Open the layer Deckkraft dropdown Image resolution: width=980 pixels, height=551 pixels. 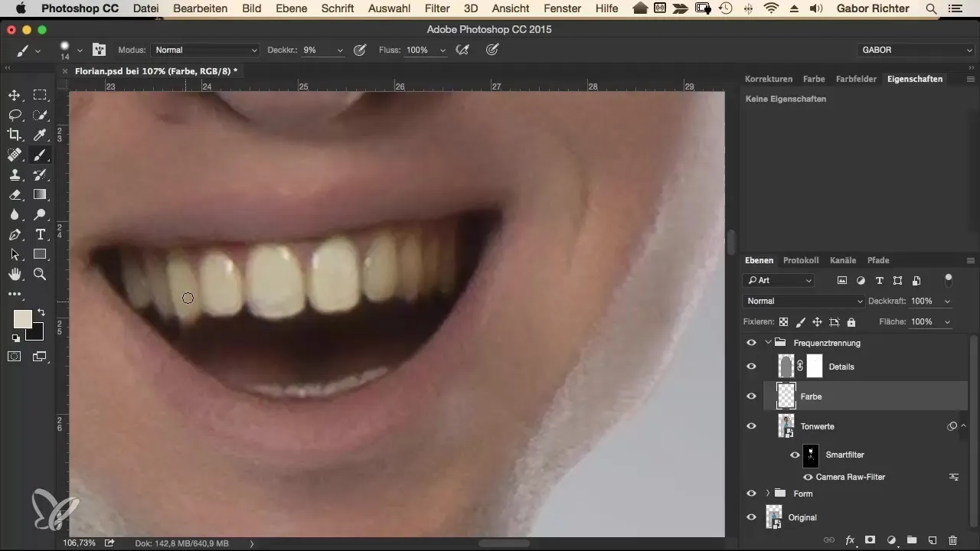click(x=948, y=301)
